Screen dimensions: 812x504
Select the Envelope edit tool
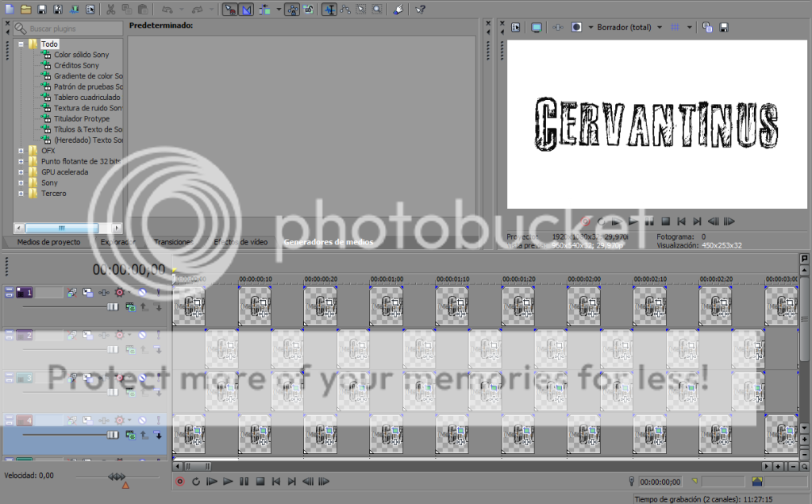(x=345, y=10)
